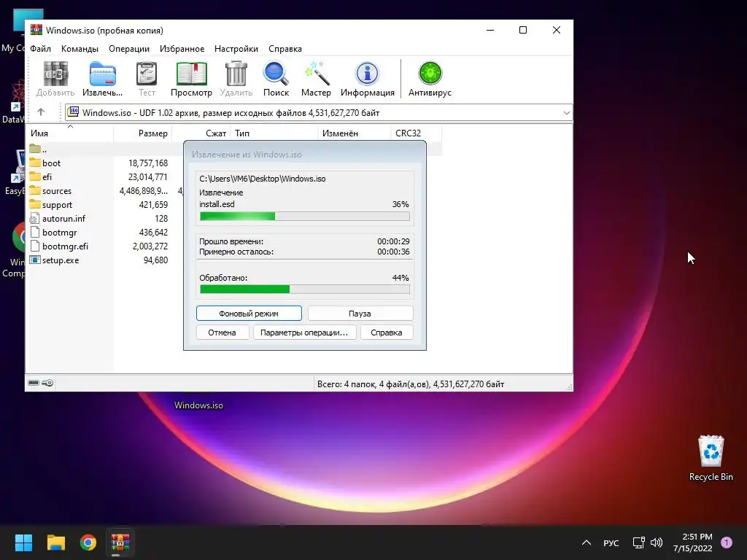This screenshot has width=747, height=560.
Task: Click the Добавить (Add) toolbar icon
Action: 55,79
